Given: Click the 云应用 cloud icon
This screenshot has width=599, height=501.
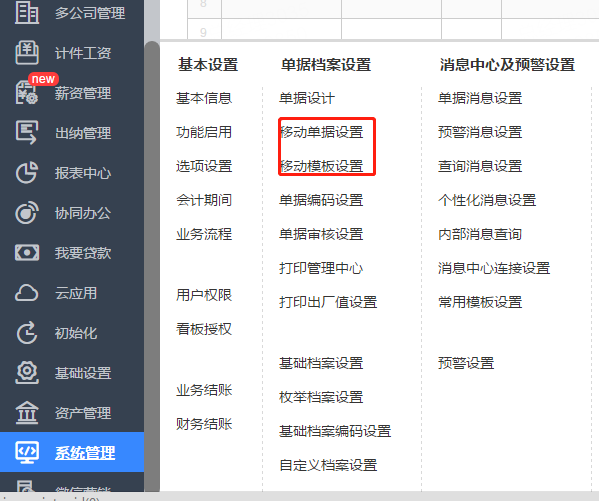Looking at the screenshot, I should [27, 293].
